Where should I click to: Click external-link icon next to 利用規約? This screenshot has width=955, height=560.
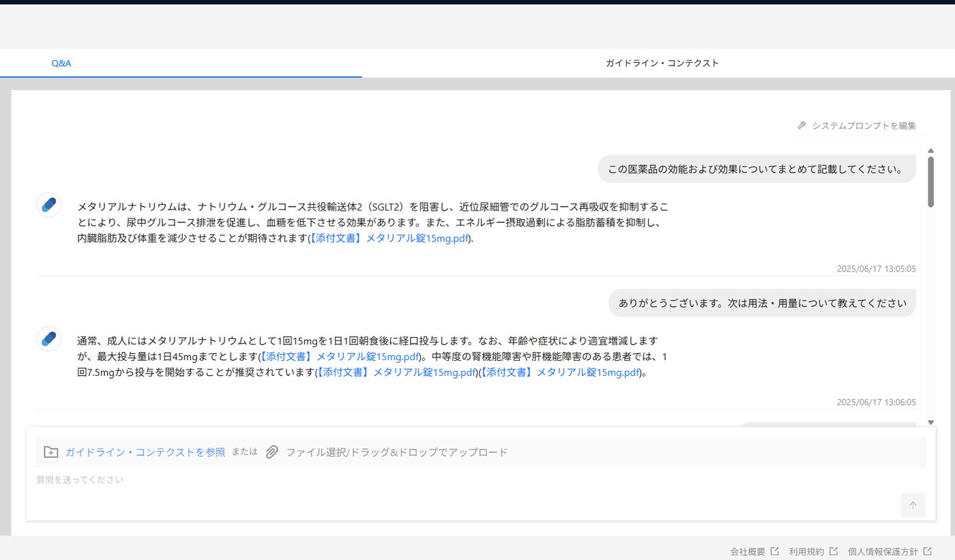834,551
